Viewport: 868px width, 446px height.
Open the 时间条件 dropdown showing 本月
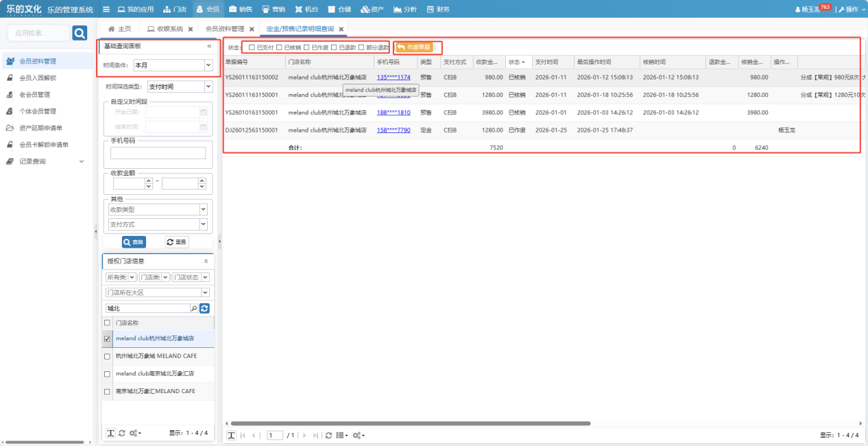tap(208, 65)
